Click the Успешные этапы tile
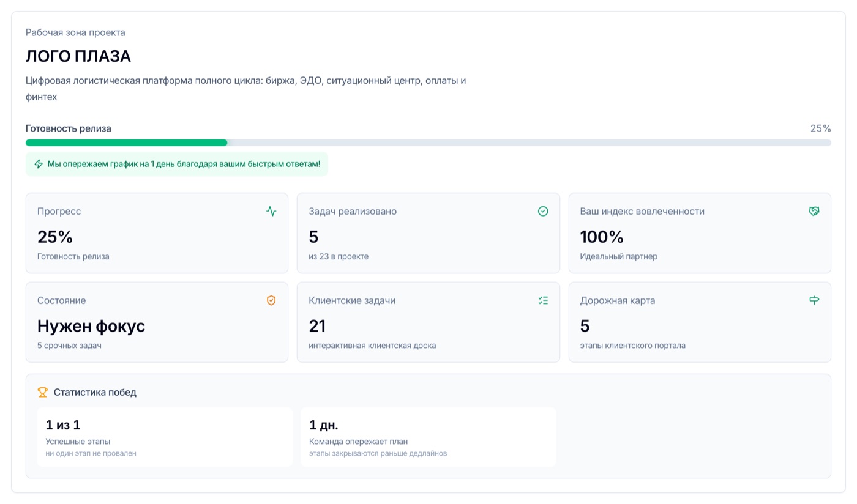 click(165, 437)
